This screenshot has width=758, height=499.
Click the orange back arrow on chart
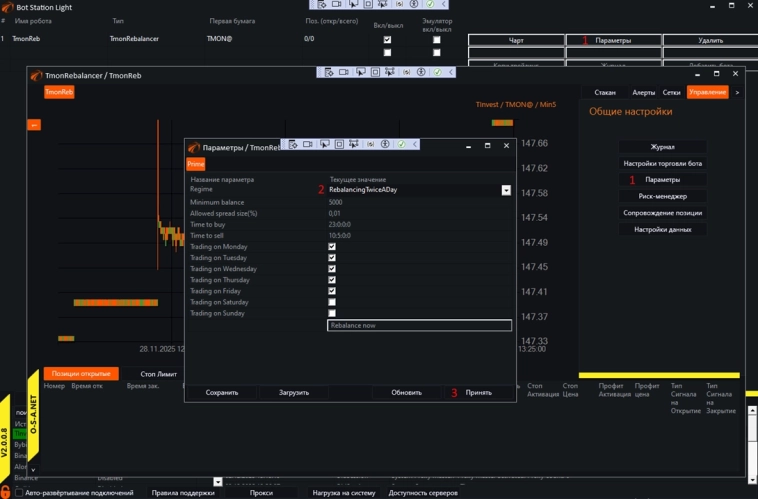pyautogui.click(x=34, y=125)
